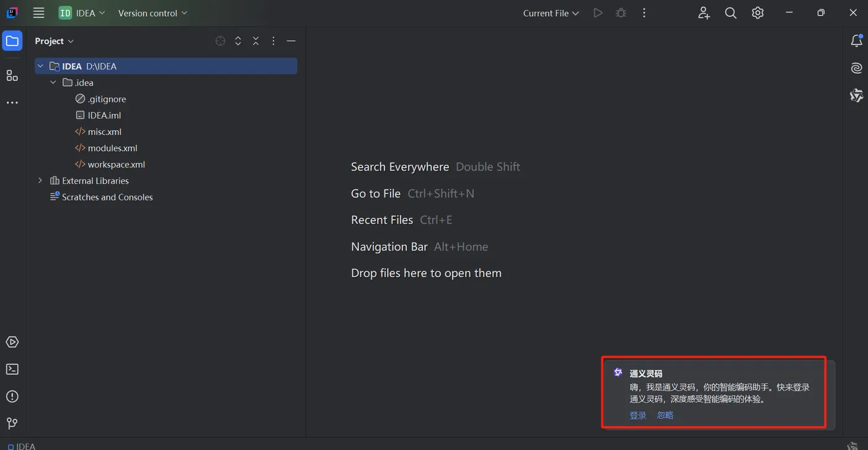Open the More Actions toolbar menu
868x450 pixels.
tap(644, 13)
